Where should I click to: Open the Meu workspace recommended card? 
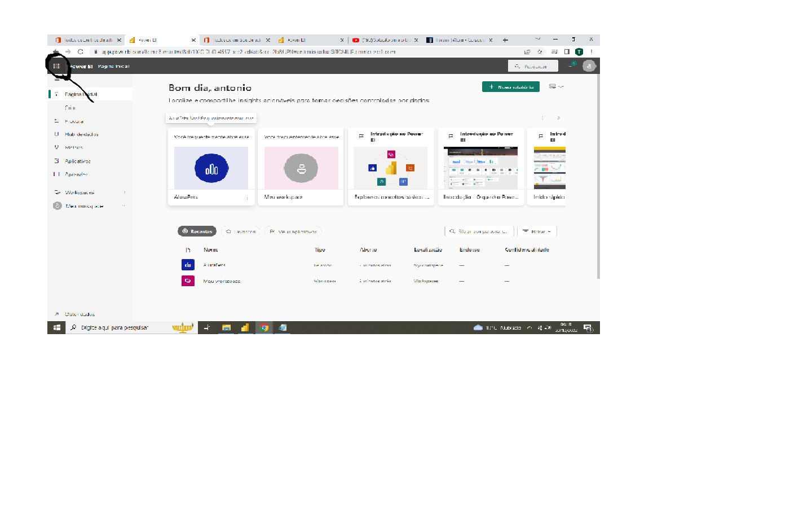click(x=301, y=167)
